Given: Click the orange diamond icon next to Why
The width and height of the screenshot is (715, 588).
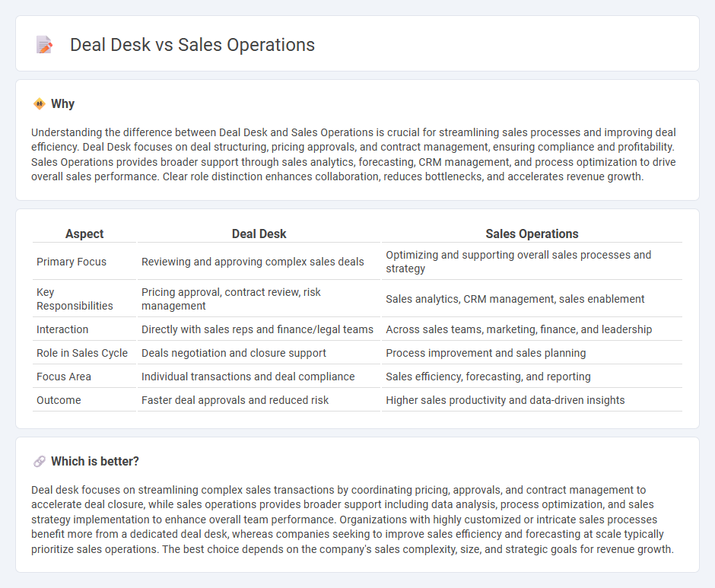Looking at the screenshot, I should coord(40,104).
